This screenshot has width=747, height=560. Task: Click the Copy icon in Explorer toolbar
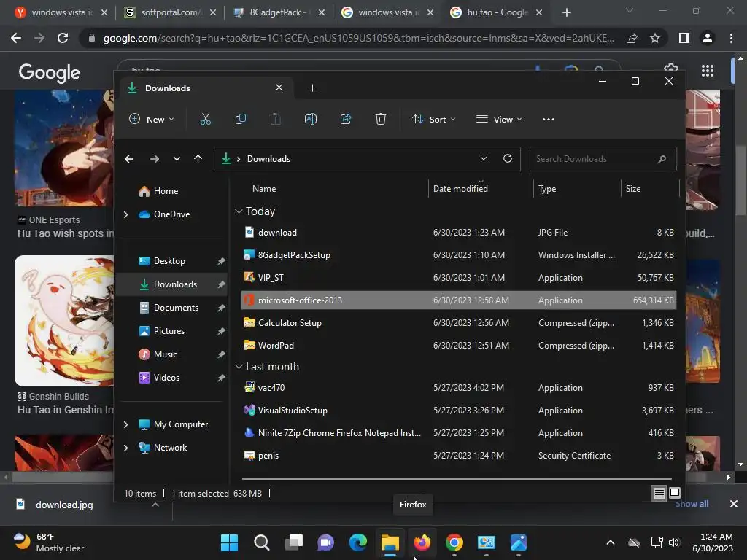241,119
